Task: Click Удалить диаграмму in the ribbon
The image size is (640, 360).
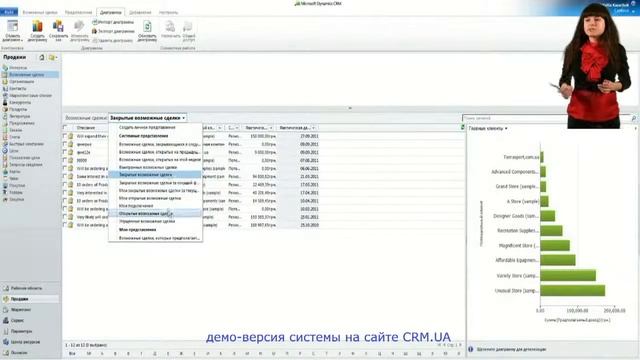Action: pyautogui.click(x=112, y=40)
